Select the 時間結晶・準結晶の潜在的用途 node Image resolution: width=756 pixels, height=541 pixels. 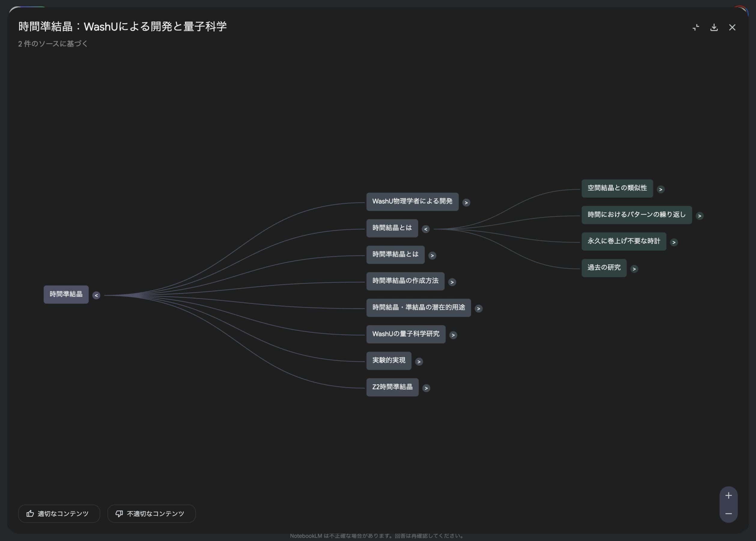(418, 308)
